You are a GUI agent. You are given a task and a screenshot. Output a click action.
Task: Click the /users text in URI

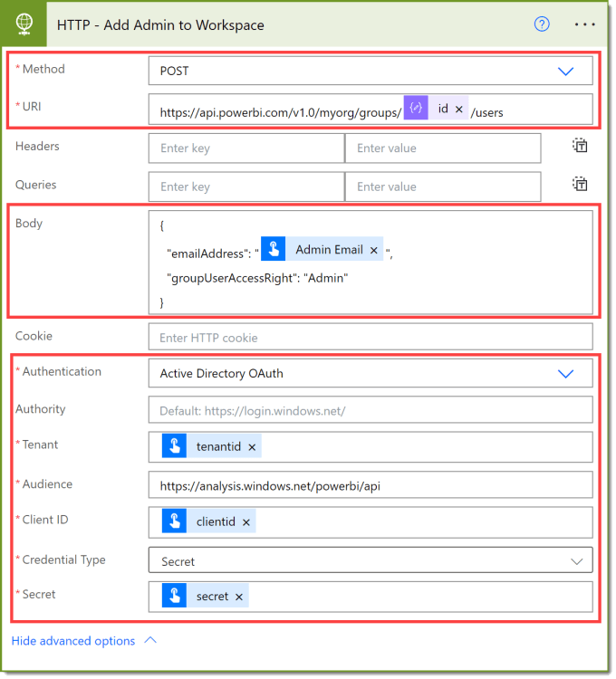(x=486, y=112)
